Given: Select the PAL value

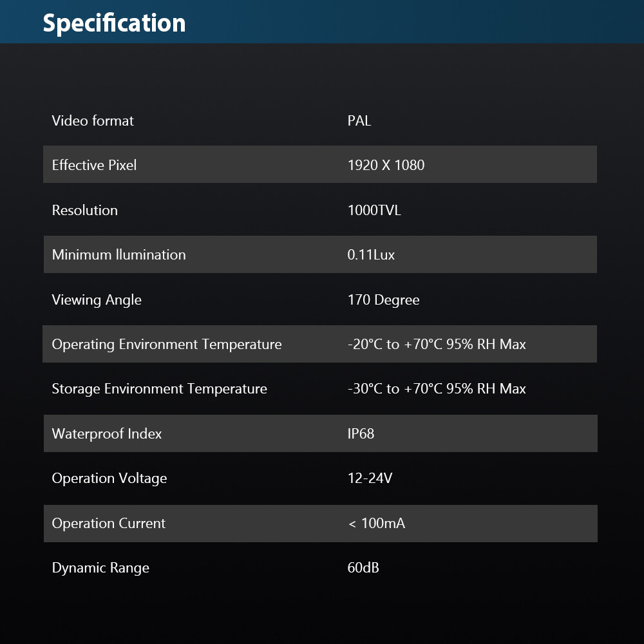Looking at the screenshot, I should click(x=359, y=120).
